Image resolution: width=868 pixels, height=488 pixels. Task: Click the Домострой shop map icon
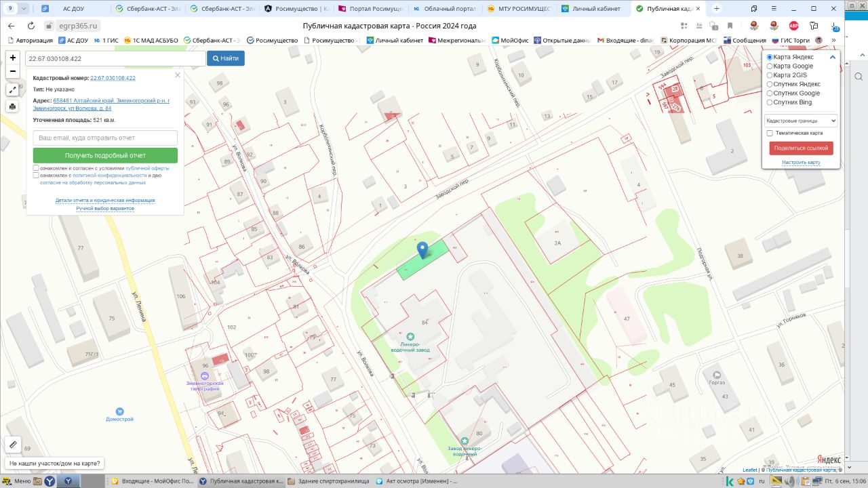(120, 411)
